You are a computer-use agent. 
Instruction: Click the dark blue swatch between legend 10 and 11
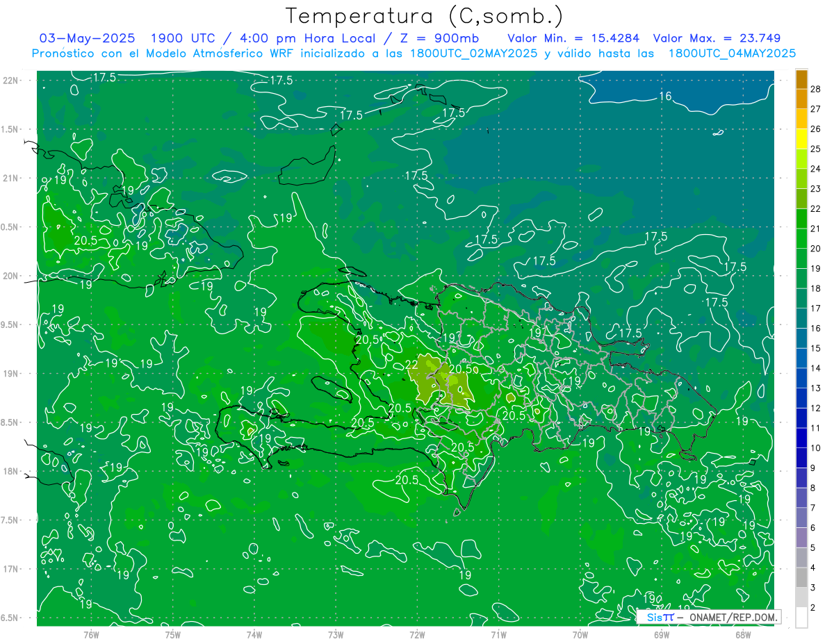coord(801,438)
